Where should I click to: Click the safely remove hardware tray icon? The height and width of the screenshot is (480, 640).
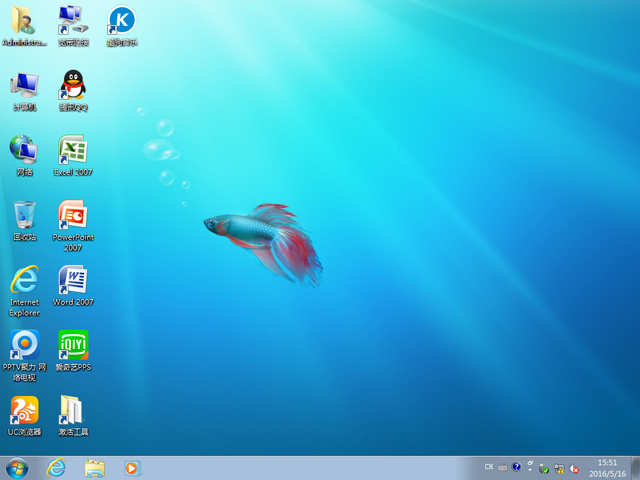(x=544, y=469)
